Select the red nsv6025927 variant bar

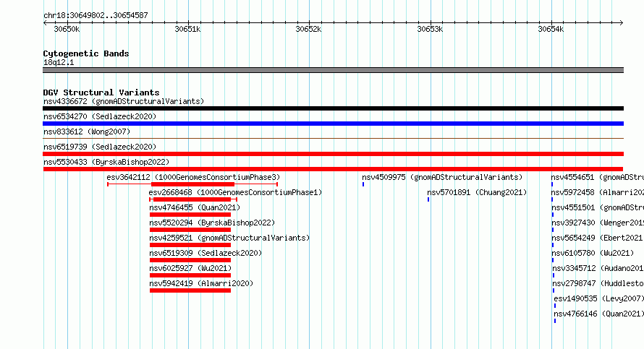[x=190, y=275]
